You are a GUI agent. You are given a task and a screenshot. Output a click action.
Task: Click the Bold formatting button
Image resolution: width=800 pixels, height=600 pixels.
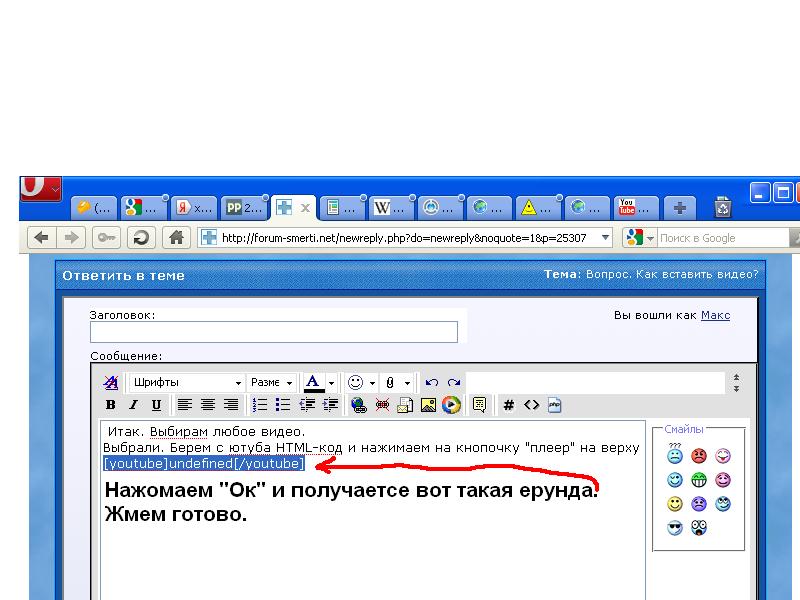(x=111, y=405)
